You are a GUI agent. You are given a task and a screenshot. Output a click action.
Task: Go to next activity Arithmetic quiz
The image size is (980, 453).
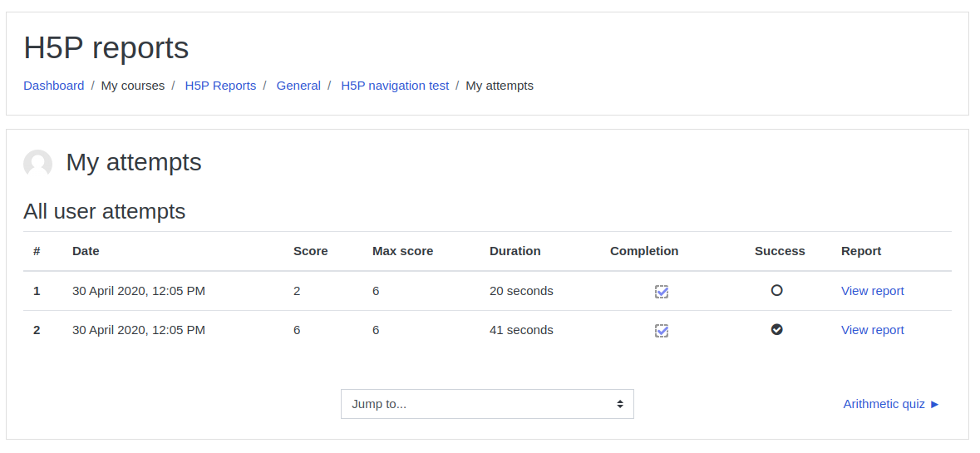click(x=891, y=404)
